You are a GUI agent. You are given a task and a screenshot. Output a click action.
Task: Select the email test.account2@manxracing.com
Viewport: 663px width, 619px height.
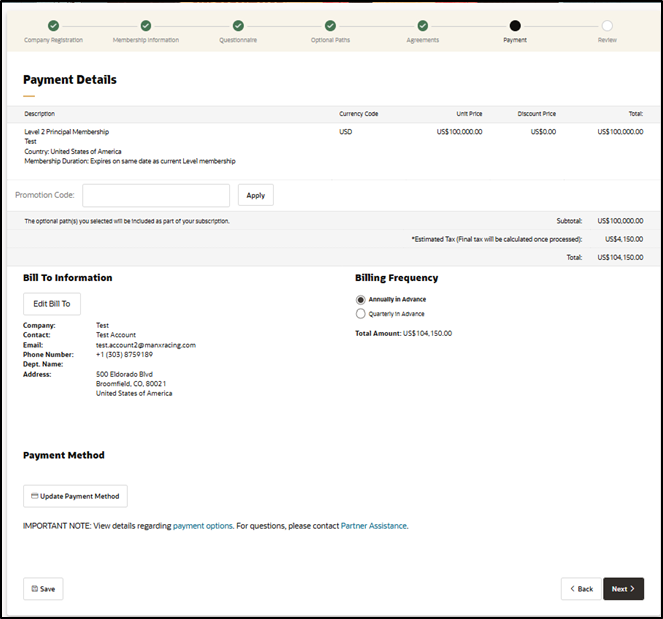[x=146, y=345]
